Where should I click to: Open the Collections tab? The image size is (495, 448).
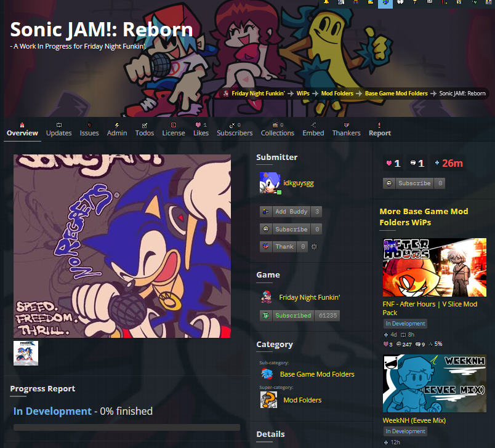coord(278,130)
